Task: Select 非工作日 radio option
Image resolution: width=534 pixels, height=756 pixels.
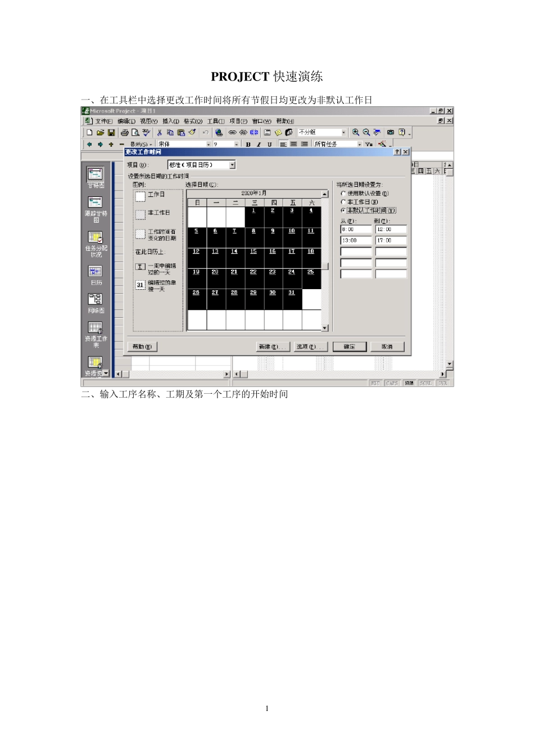Action: click(360, 202)
